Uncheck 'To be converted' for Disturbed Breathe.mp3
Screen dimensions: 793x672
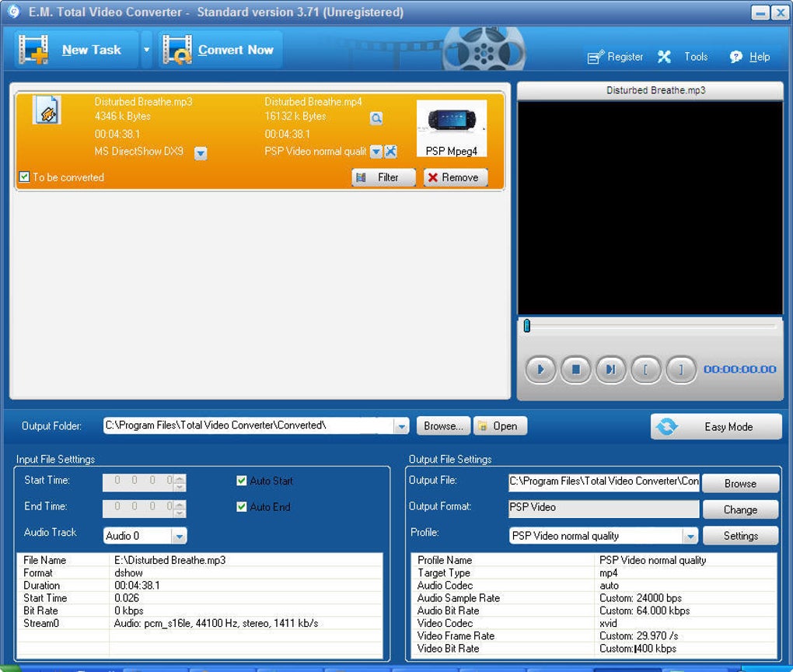click(24, 177)
